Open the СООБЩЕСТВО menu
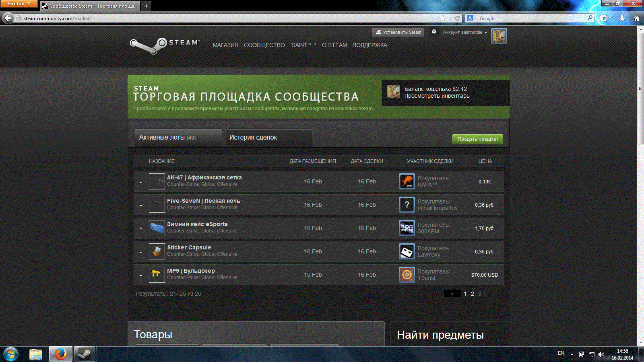Image resolution: width=644 pixels, height=362 pixels. coord(264,45)
